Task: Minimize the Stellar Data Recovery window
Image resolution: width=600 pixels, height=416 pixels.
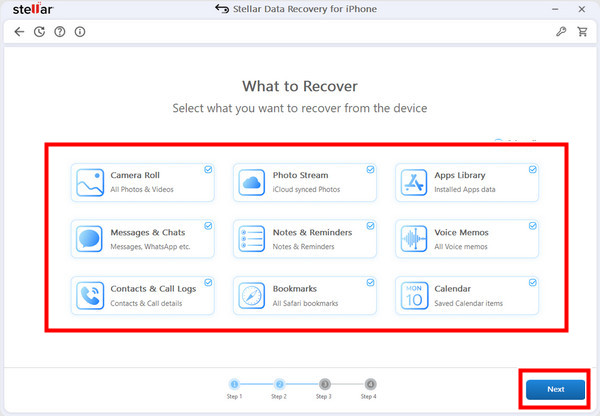Action: click(555, 9)
